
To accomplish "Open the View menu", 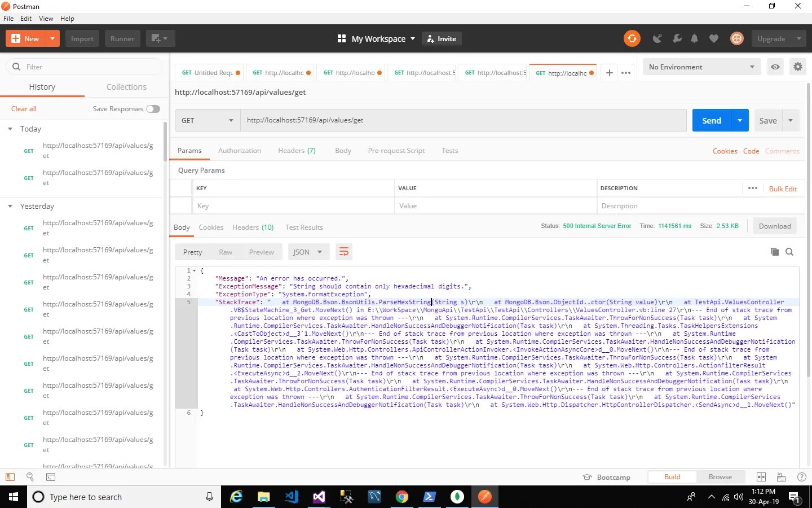I will [46, 19].
